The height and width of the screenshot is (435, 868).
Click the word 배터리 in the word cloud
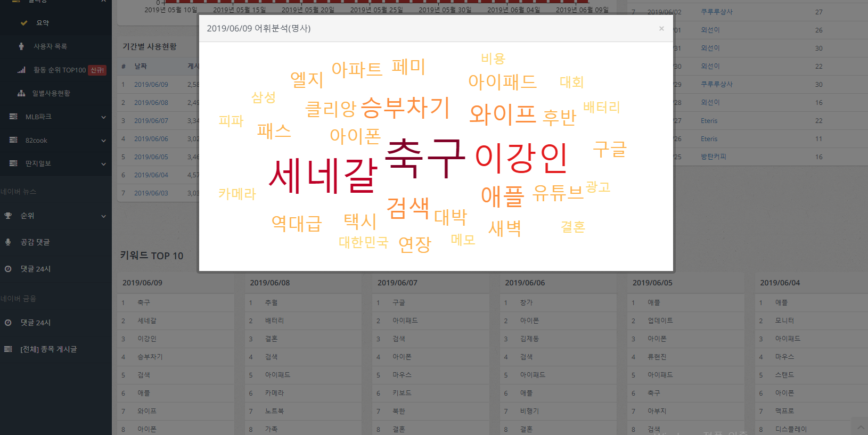coord(602,108)
